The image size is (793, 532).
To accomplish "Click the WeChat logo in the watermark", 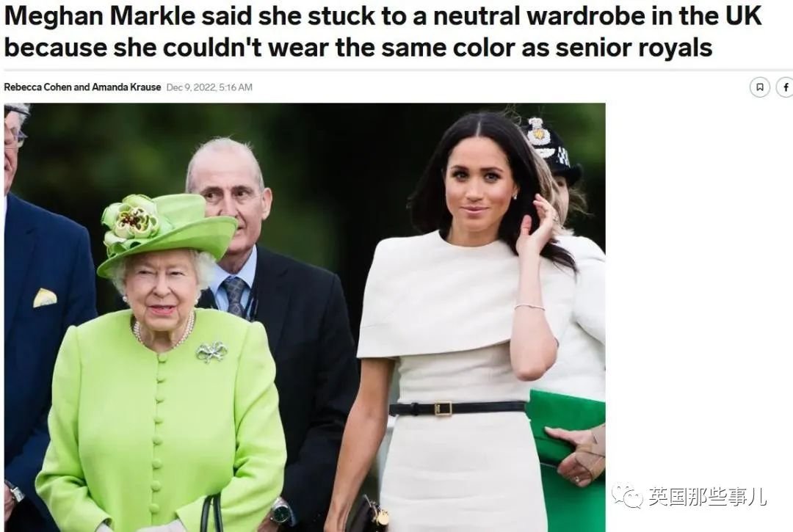I will point(626,495).
